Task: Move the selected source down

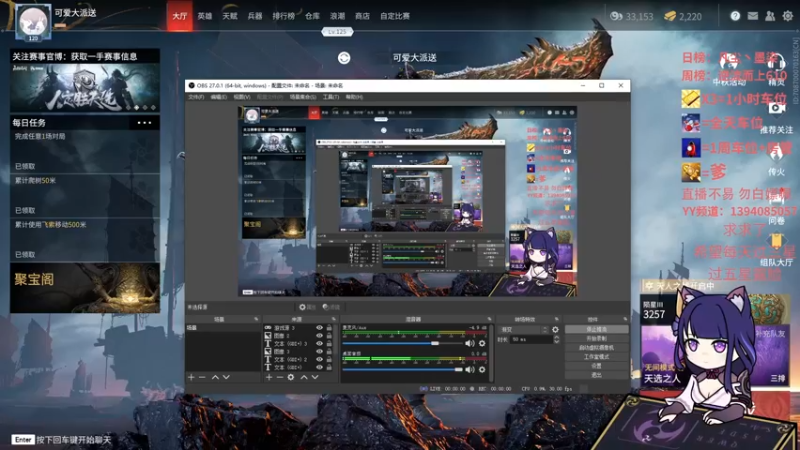Action: [315, 377]
